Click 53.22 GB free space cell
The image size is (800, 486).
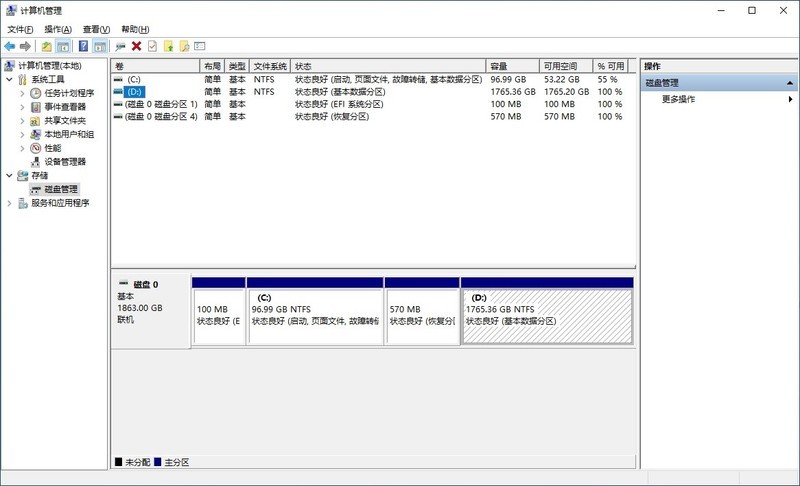562,80
